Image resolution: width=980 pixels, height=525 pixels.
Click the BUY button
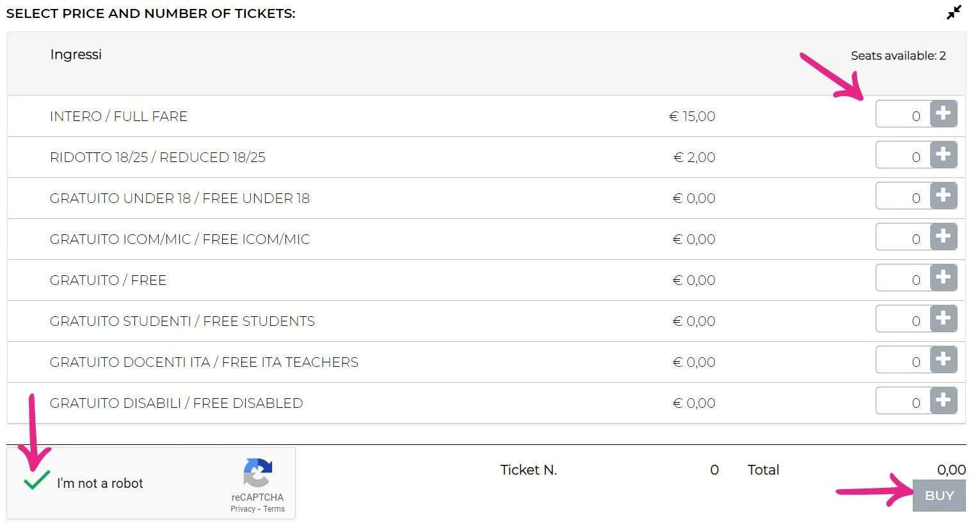tap(938, 496)
